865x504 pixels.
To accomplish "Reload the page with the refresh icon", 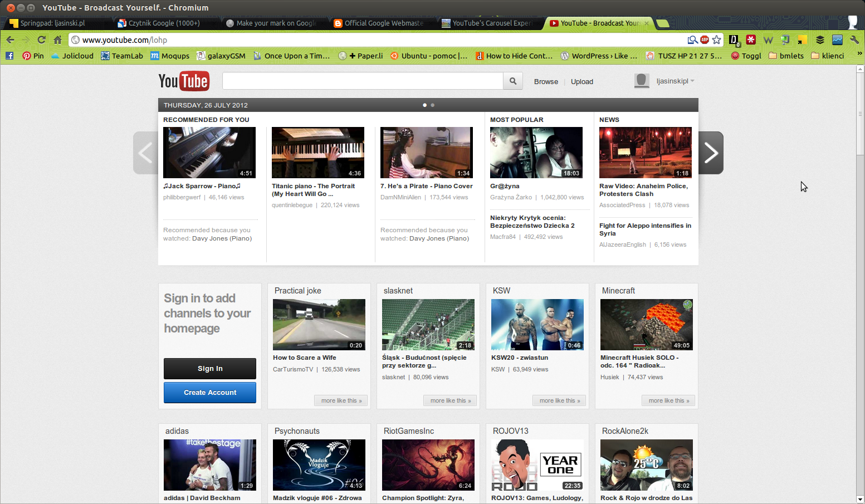I will tap(42, 40).
